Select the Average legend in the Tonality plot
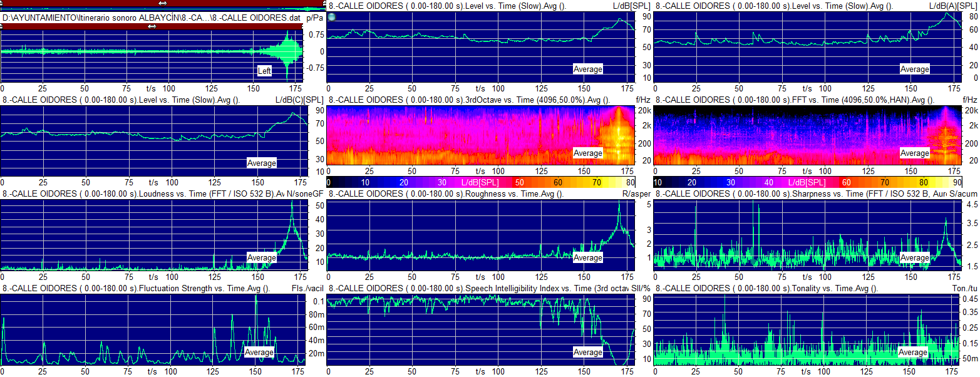The height and width of the screenshot is (377, 980). coord(913,352)
